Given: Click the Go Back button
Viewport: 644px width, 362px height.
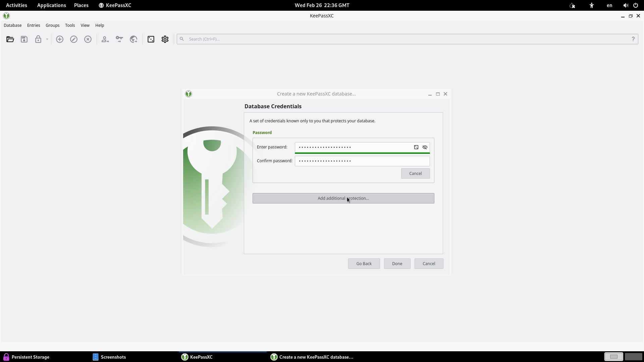Looking at the screenshot, I should (364, 263).
